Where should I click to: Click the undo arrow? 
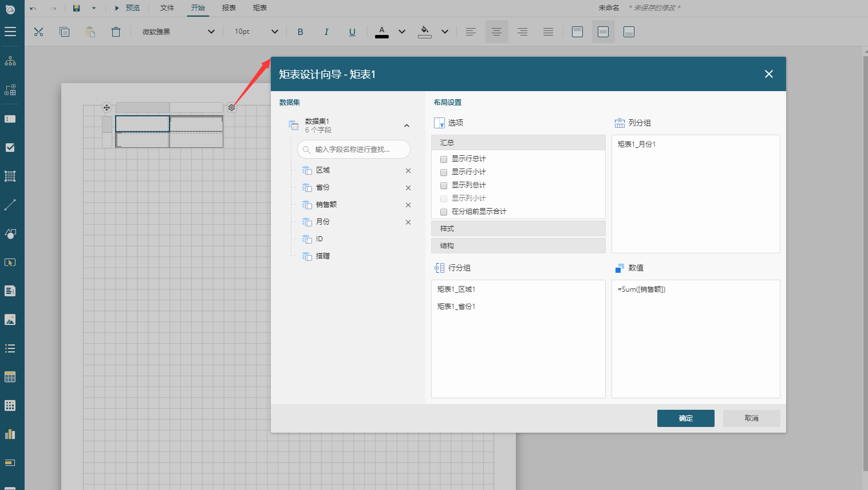(x=33, y=8)
